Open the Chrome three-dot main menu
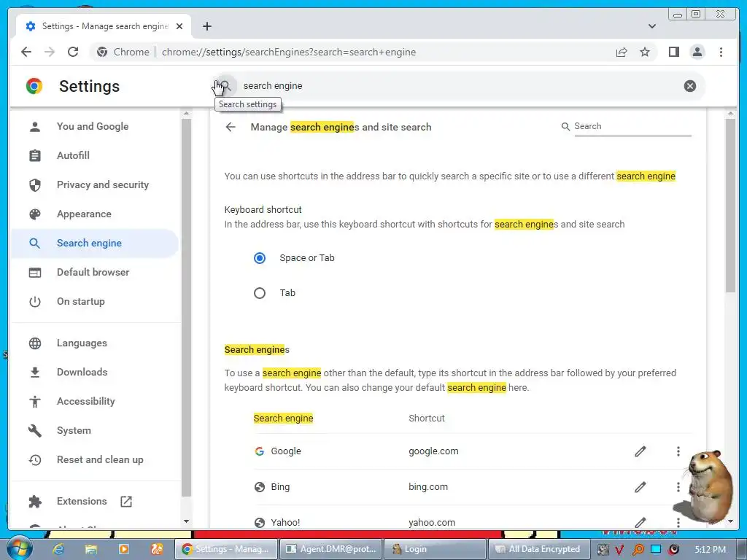747x560 pixels. [x=721, y=52]
